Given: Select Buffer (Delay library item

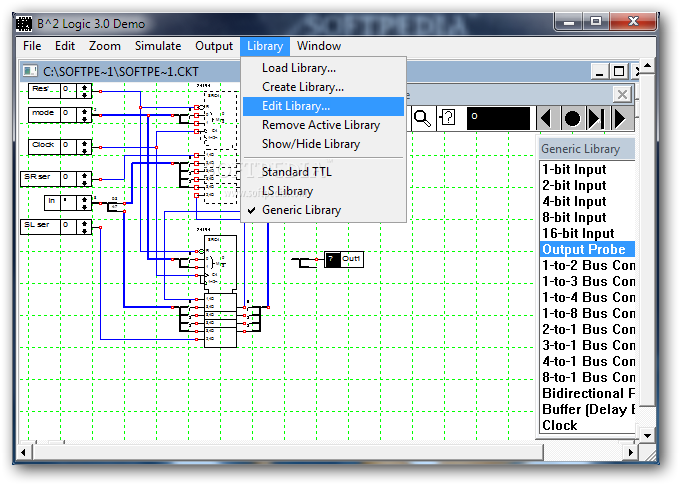Looking at the screenshot, I should [587, 410].
